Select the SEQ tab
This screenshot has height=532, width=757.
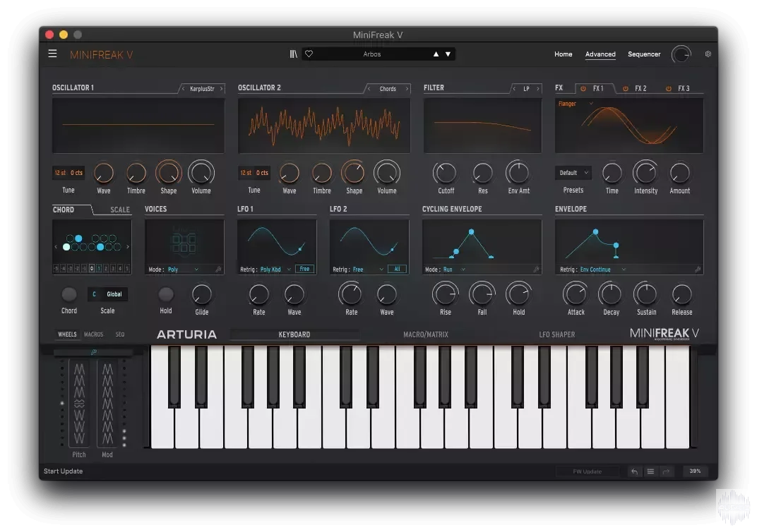tap(120, 334)
